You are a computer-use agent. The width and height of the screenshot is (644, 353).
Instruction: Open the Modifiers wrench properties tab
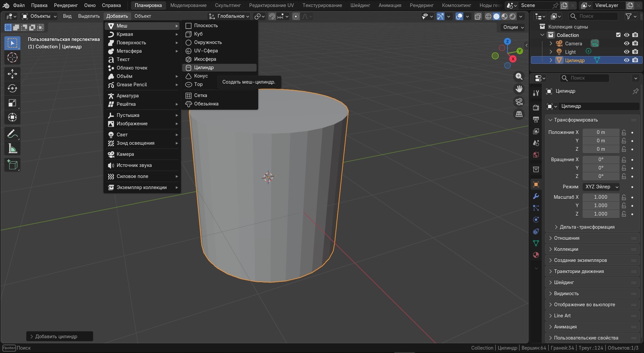pos(536,196)
